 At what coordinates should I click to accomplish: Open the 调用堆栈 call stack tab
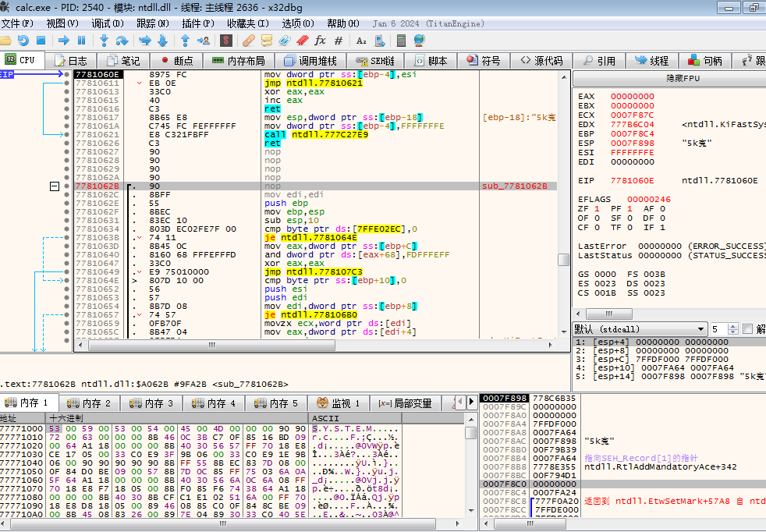(310, 61)
